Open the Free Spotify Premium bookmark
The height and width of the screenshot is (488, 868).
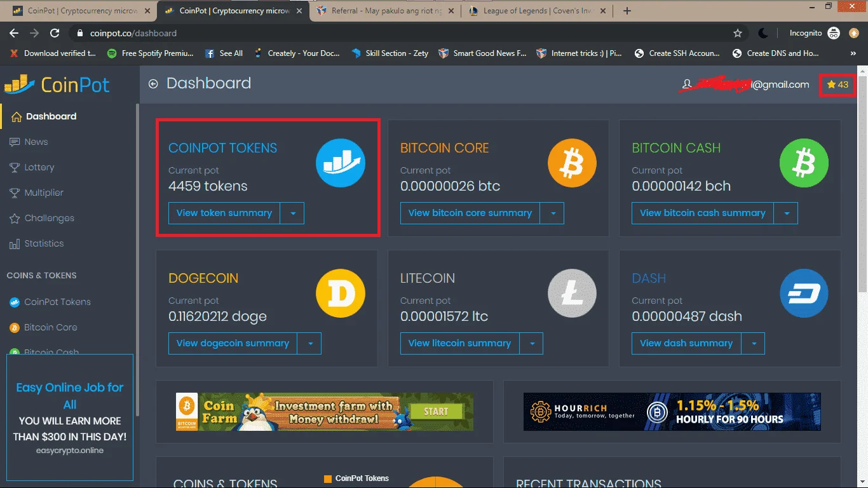(151, 53)
